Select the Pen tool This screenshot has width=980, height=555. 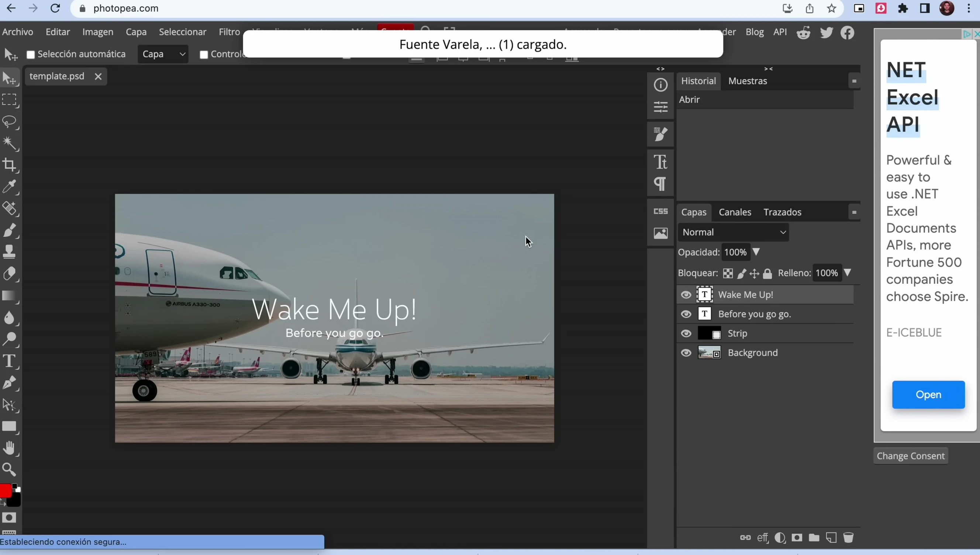[x=10, y=383]
